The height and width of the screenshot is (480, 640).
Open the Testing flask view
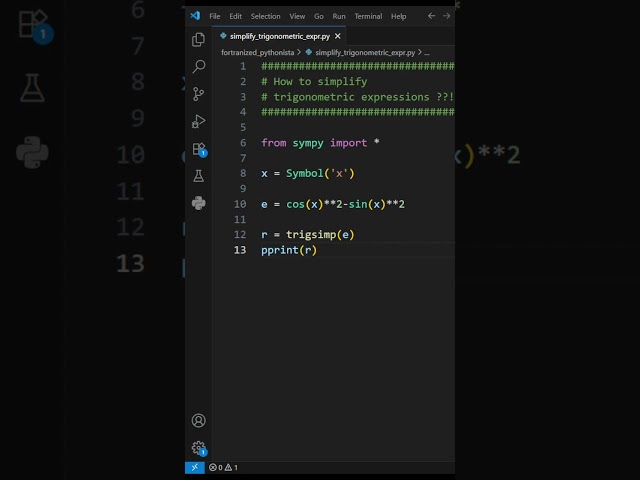coord(198,176)
